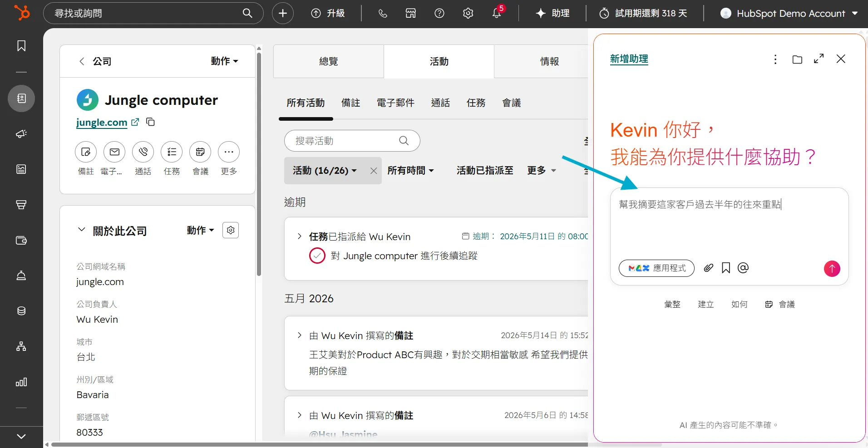This screenshot has height=448, width=868.
Task: Open bookmarks in left sidebar
Action: pyautogui.click(x=21, y=46)
